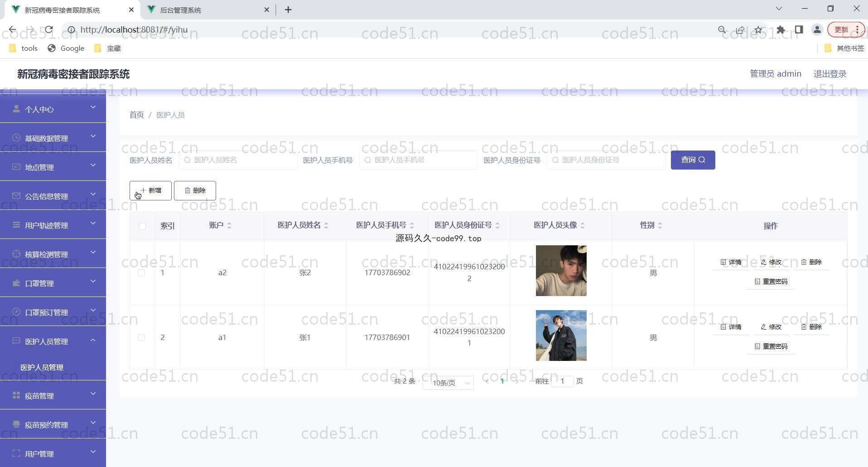Close the 后台管理系统 tab
Screen dimensions: 868x467
266,10
